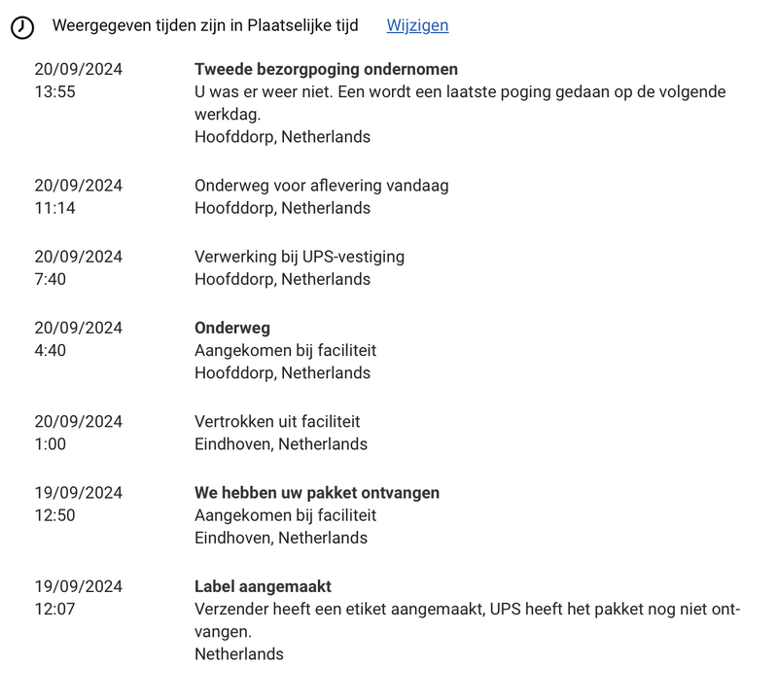Viewport: 778px width, 700px height.
Task: Click the "We hebben uw pakket ontvangen" heading
Action: (x=316, y=493)
